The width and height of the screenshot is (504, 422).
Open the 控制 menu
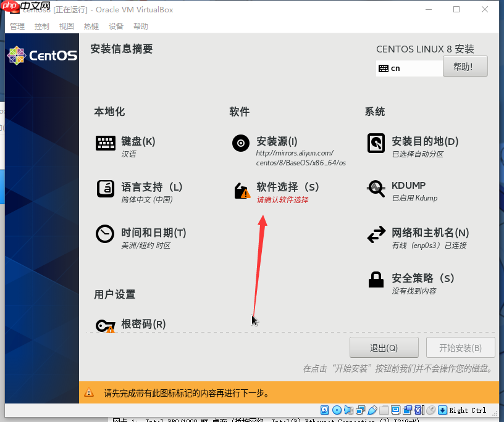(x=41, y=26)
